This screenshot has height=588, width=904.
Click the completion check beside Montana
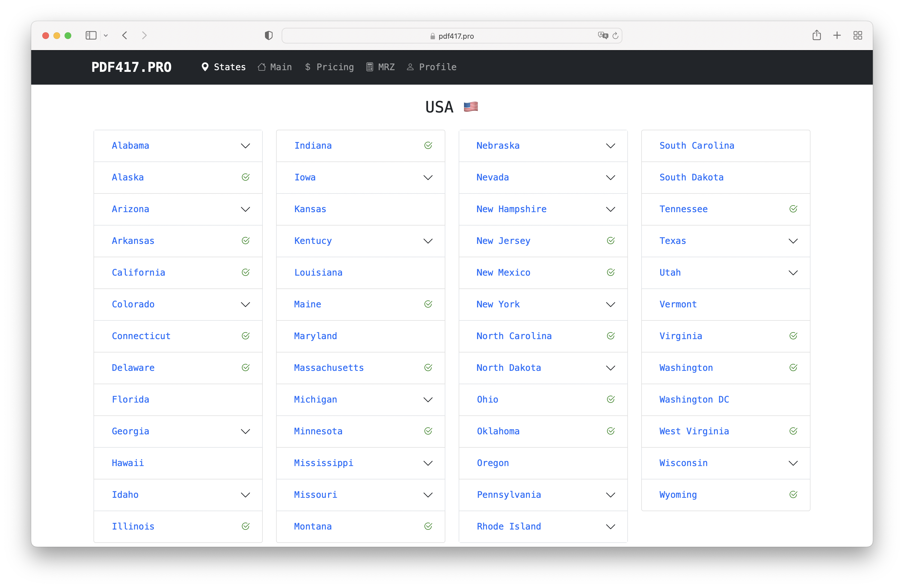tap(428, 526)
